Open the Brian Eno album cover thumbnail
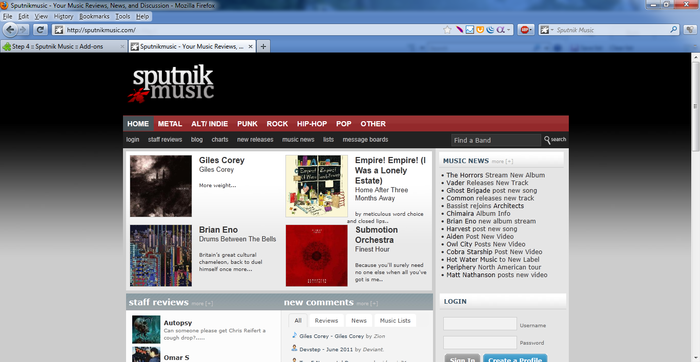 click(161, 255)
